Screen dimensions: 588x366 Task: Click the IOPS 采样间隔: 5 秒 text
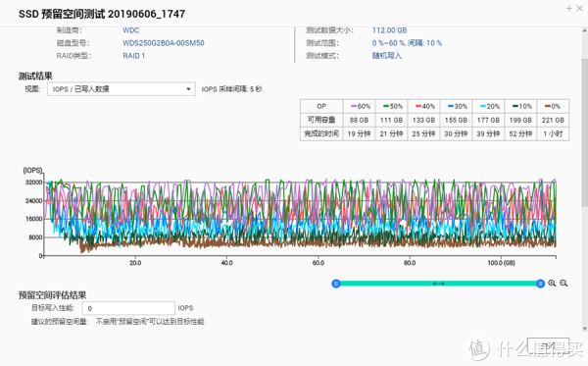(x=231, y=89)
